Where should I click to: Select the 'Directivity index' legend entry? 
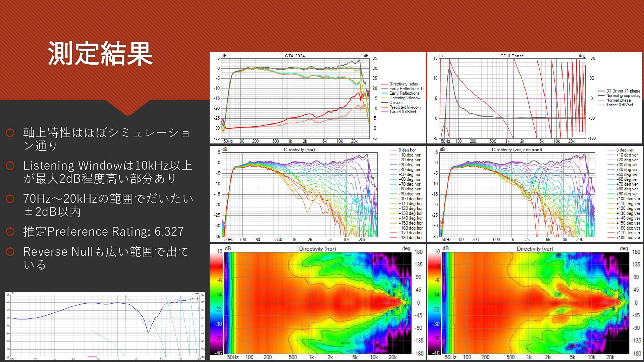[404, 84]
